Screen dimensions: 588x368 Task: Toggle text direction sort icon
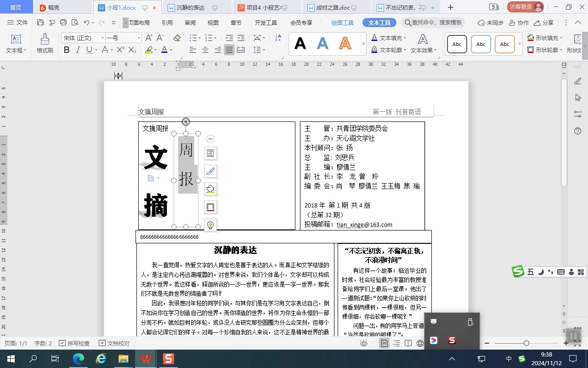tap(278, 38)
